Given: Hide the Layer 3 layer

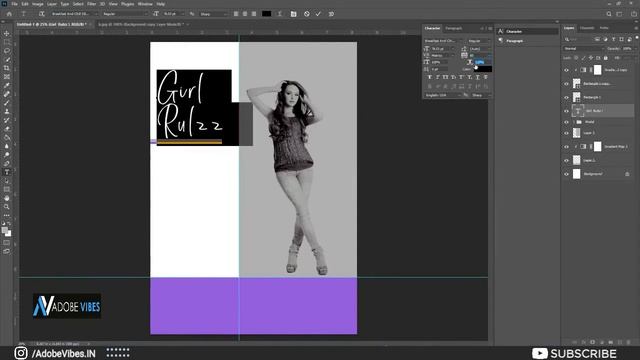Looking at the screenshot, I should [566, 133].
